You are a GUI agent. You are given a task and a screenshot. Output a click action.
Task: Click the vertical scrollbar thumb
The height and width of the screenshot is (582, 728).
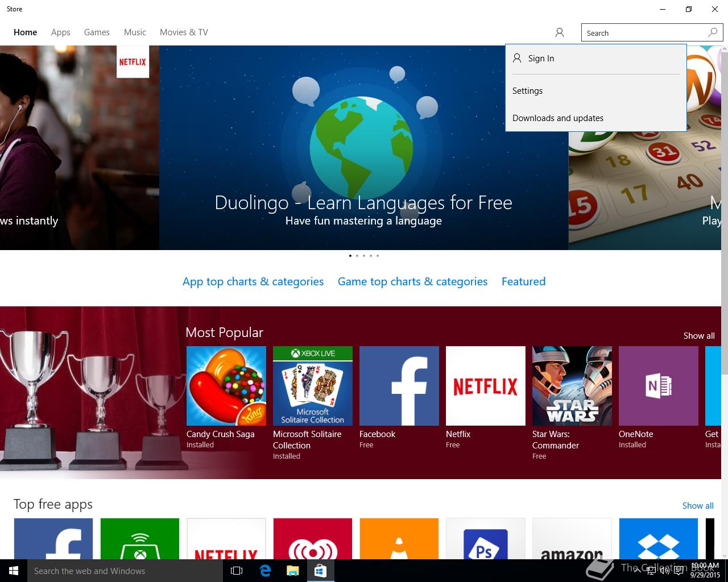coord(724,213)
